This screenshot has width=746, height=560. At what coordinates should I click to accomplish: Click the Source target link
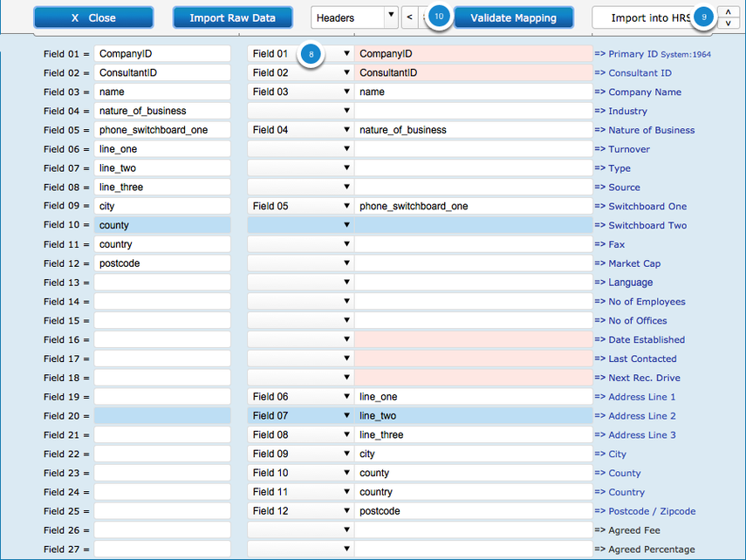click(x=618, y=187)
